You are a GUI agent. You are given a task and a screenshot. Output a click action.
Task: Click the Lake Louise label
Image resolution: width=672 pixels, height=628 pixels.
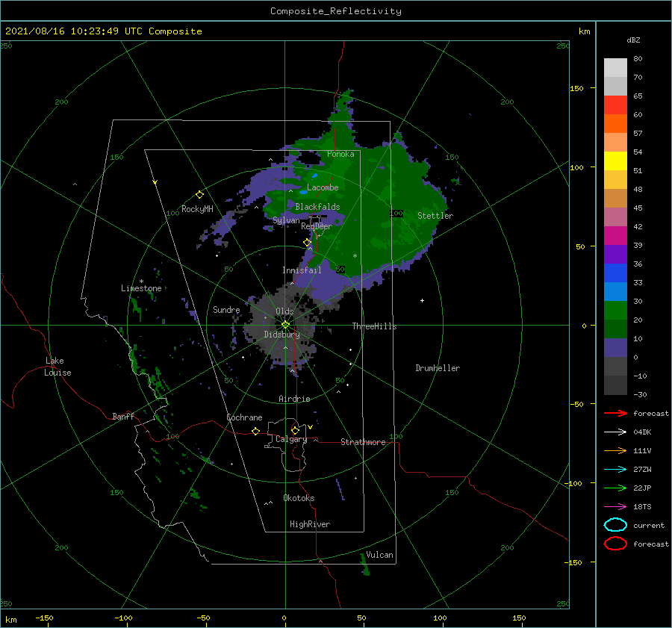click(57, 367)
